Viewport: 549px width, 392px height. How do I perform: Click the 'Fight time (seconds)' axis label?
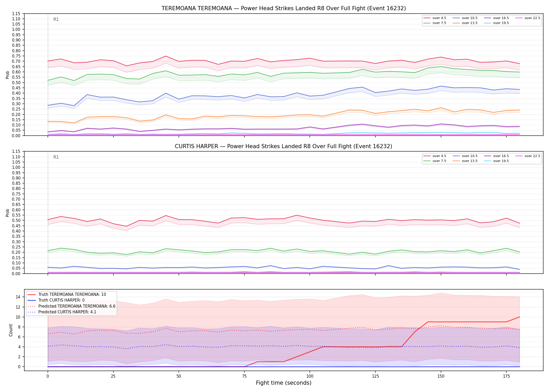point(284,383)
